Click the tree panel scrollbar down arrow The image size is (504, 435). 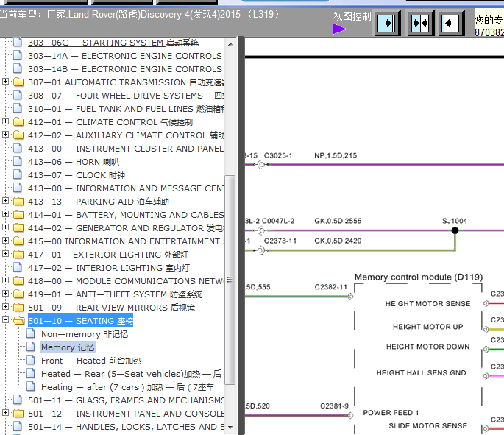pos(230,427)
